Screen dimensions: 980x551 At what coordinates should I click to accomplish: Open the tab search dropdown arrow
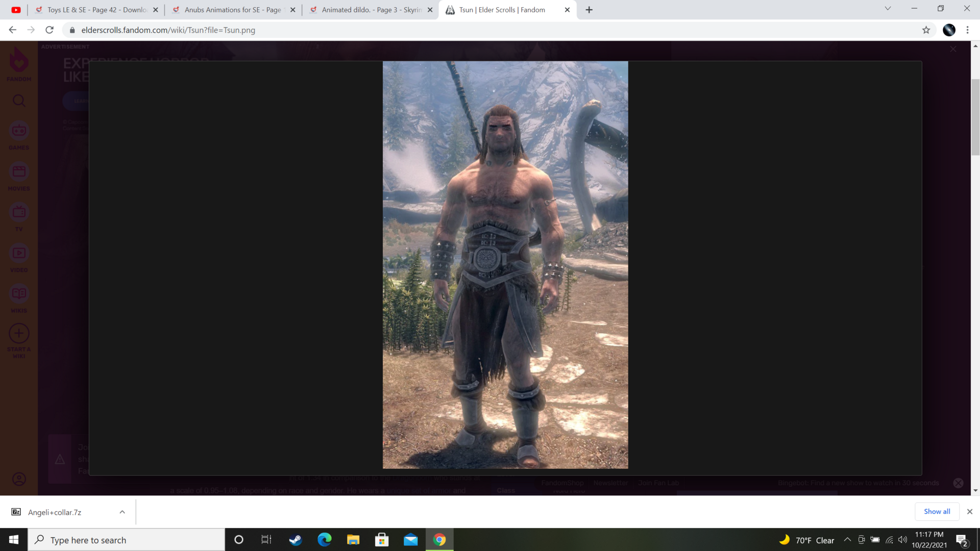888,8
